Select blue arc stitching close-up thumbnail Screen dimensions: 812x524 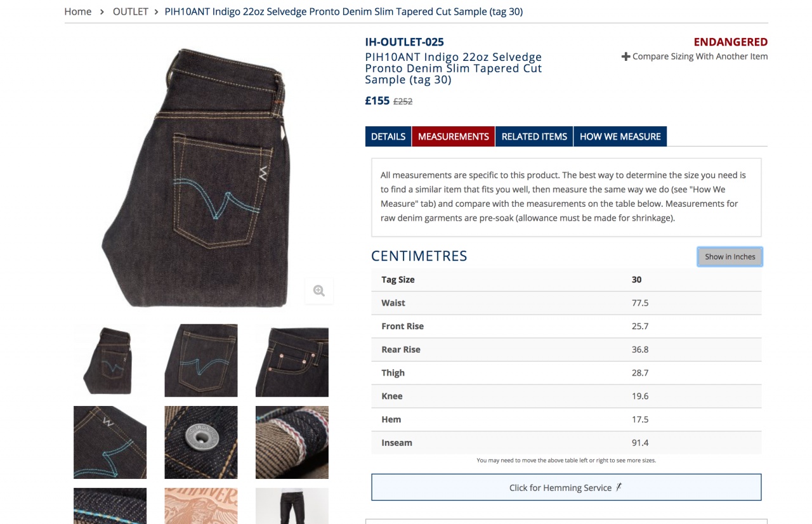110,442
